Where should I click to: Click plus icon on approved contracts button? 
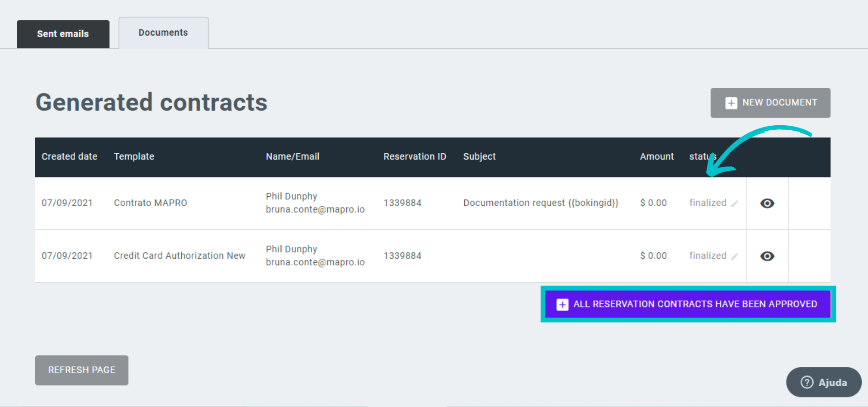(x=562, y=304)
